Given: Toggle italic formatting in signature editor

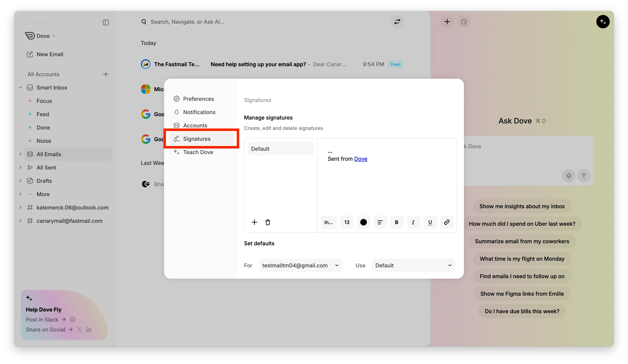Looking at the screenshot, I should 413,222.
